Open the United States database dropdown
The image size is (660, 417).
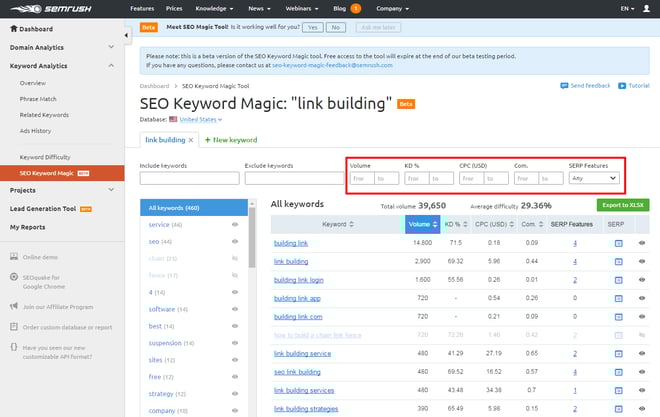coord(201,120)
